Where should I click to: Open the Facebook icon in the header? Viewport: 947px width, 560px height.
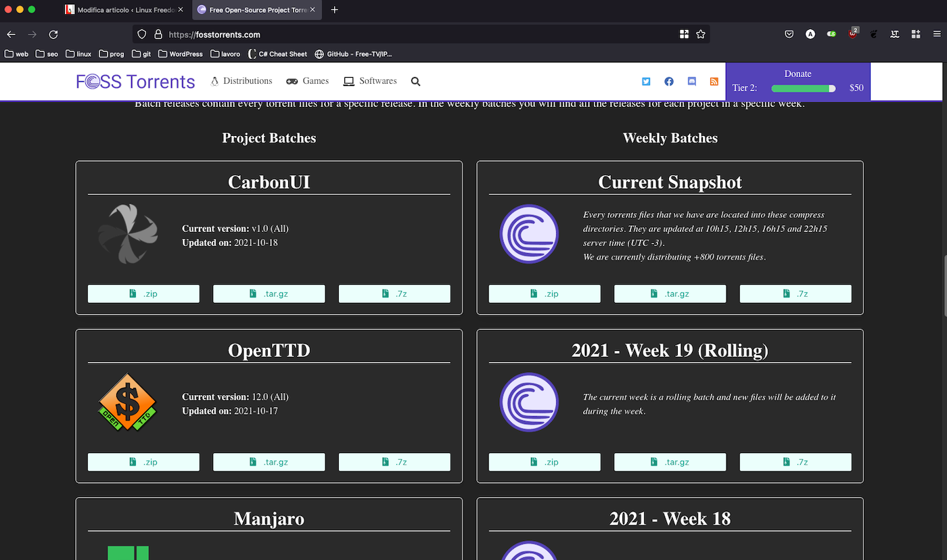coord(669,81)
